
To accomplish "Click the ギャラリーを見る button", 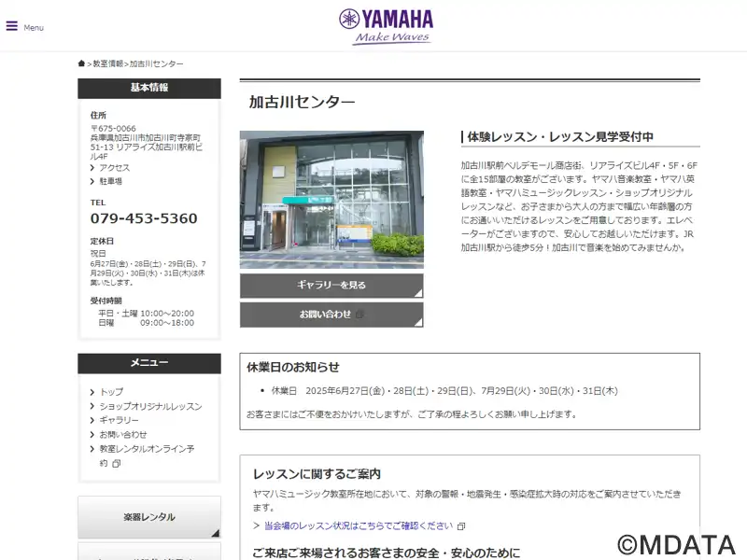I will (x=331, y=286).
